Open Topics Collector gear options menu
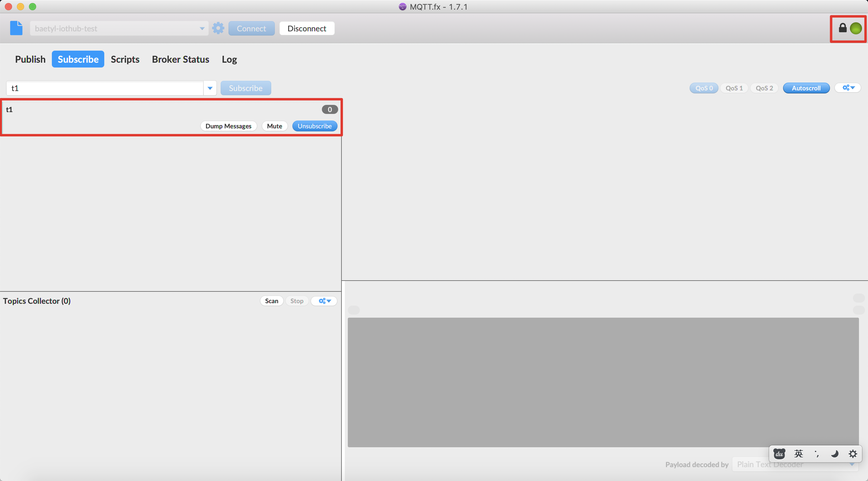868x481 pixels. [324, 301]
